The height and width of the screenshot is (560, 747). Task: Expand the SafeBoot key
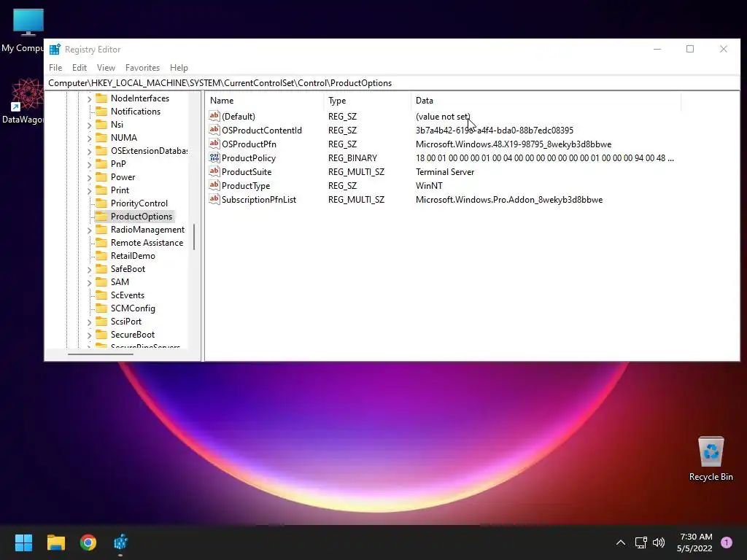[89, 270]
